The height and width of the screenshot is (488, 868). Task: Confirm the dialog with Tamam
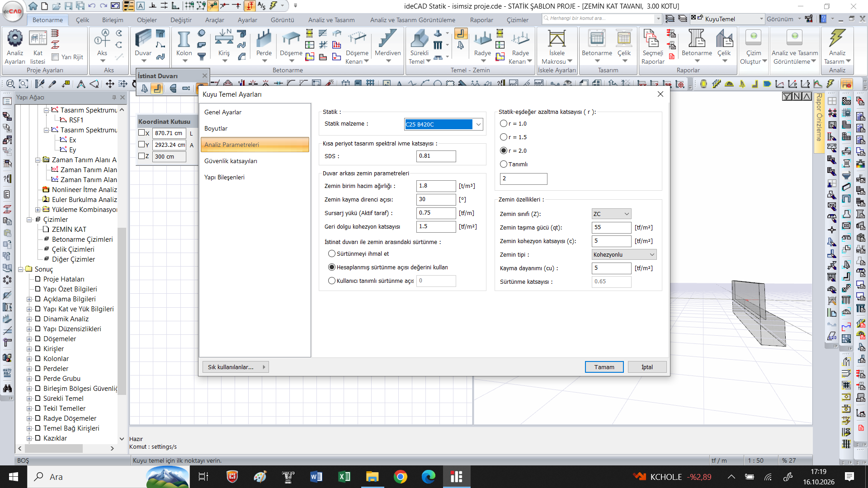pyautogui.click(x=604, y=367)
